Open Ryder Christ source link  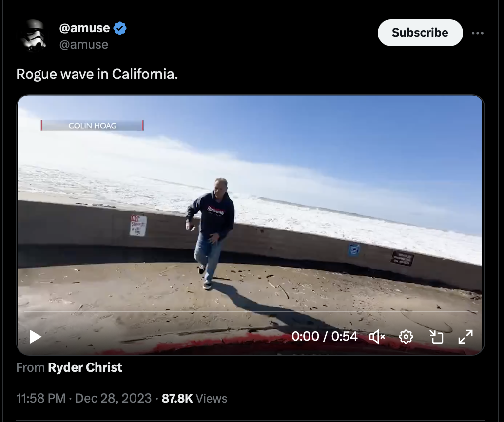click(85, 367)
